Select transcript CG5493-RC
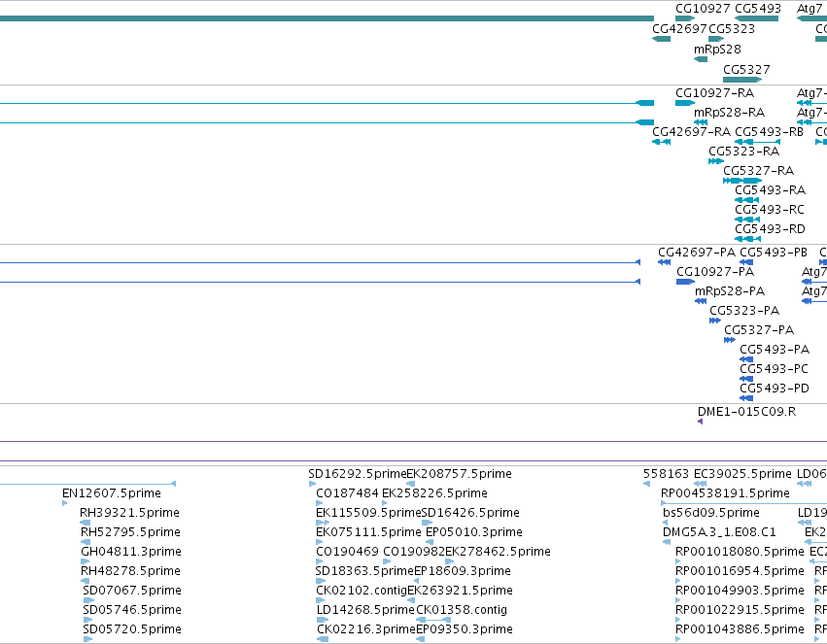 (747, 220)
